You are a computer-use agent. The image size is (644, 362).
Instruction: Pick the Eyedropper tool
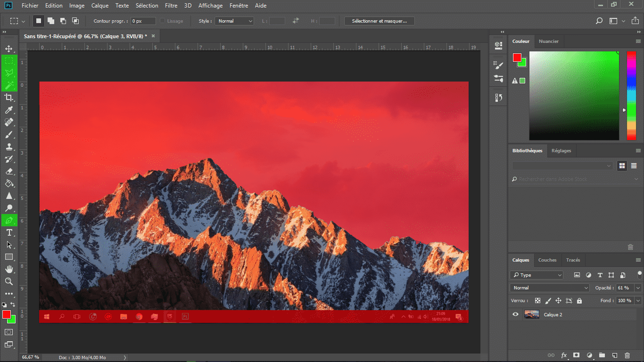tap(9, 110)
